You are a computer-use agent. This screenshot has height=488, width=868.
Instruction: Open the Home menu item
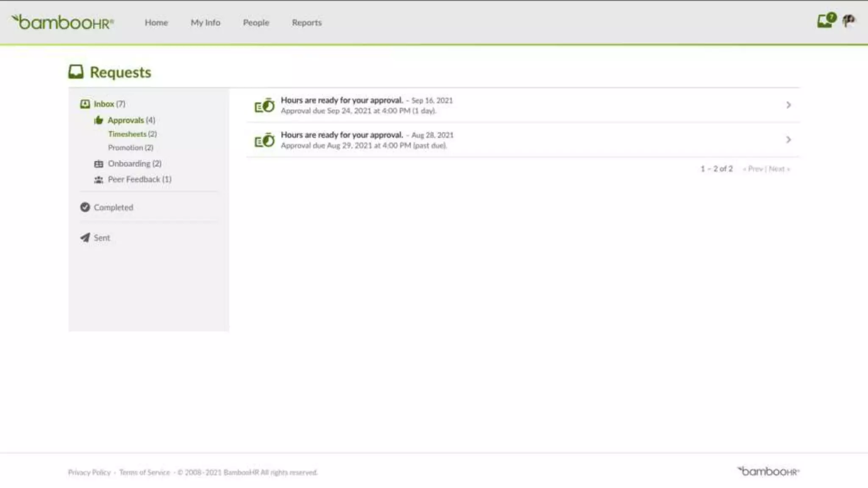coord(156,22)
